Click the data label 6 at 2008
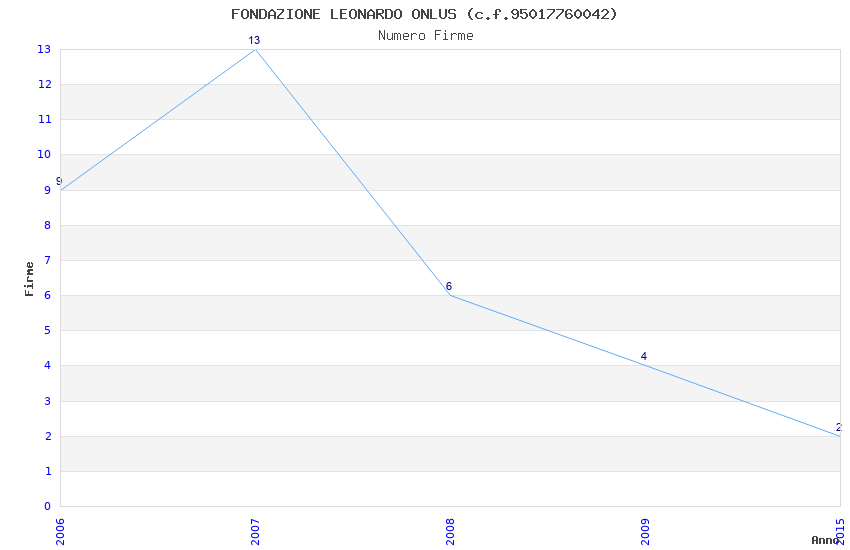This screenshot has width=850, height=550. tap(449, 286)
